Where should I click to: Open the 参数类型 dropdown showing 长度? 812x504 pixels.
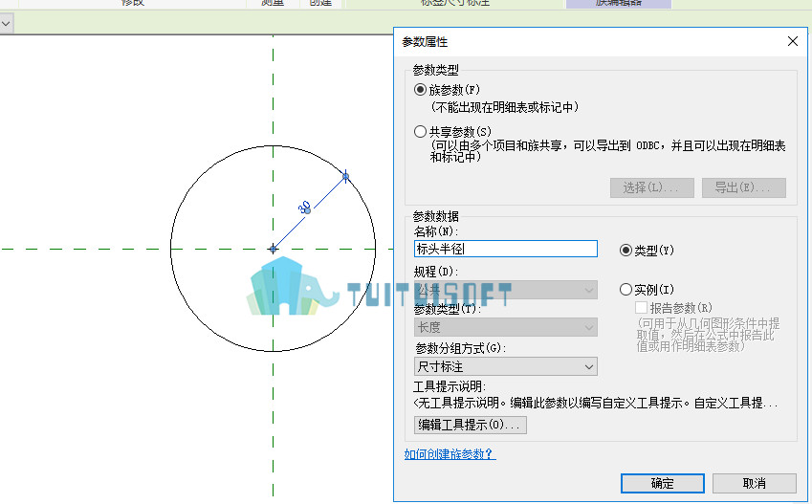tap(505, 327)
